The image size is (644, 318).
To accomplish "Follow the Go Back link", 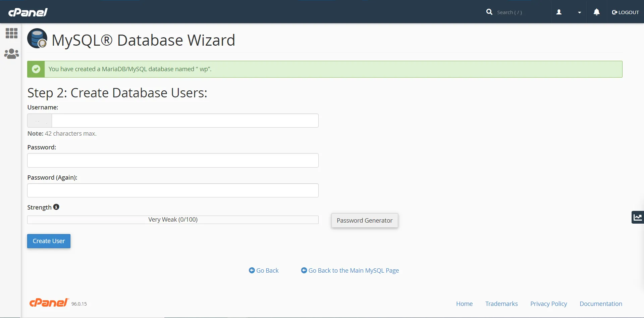I will [264, 270].
